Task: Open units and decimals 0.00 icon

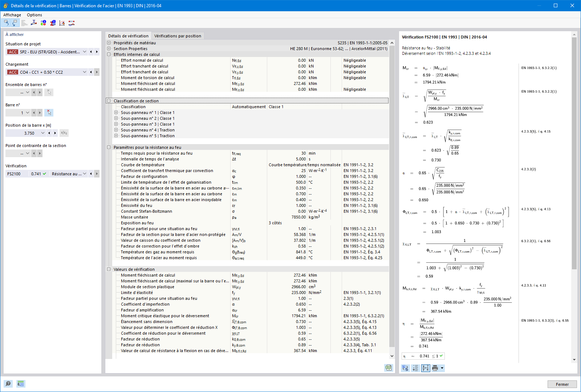Action: click(x=21, y=384)
